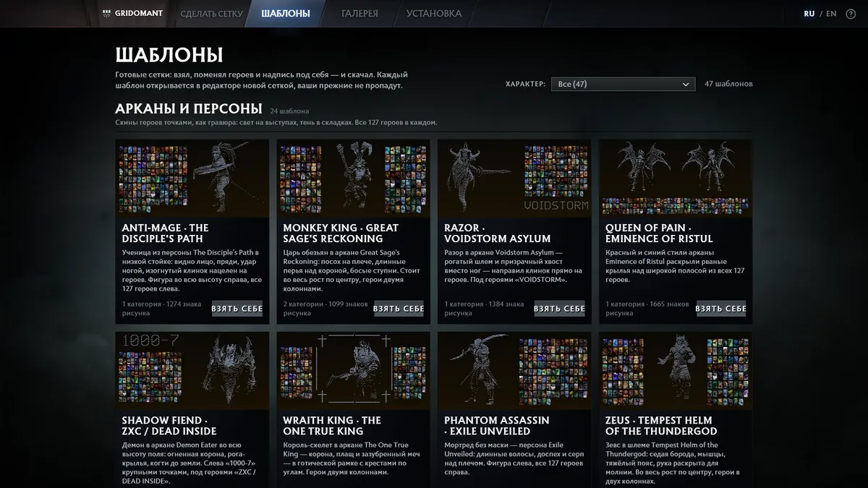The image size is (868, 488).
Task: Open the Monkey King Great Sage's thumbnail
Action: [353, 179]
